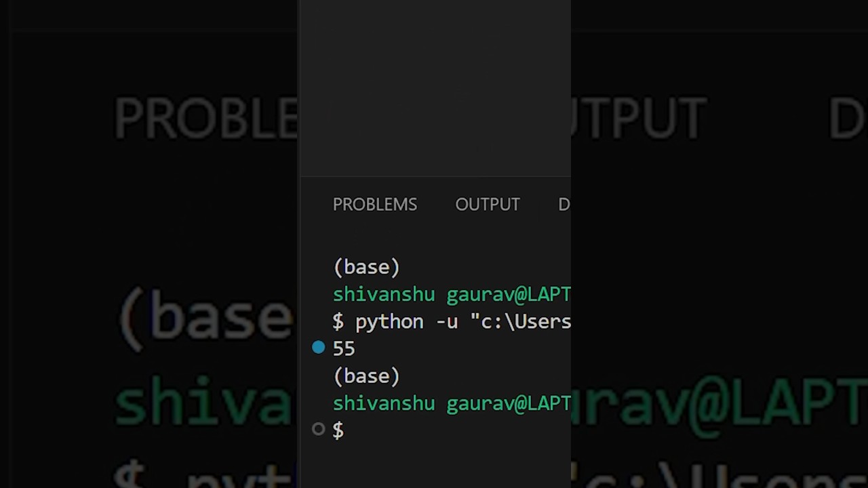
Task: Select the cut-off 'D' Debug Console tab
Action: click(564, 205)
